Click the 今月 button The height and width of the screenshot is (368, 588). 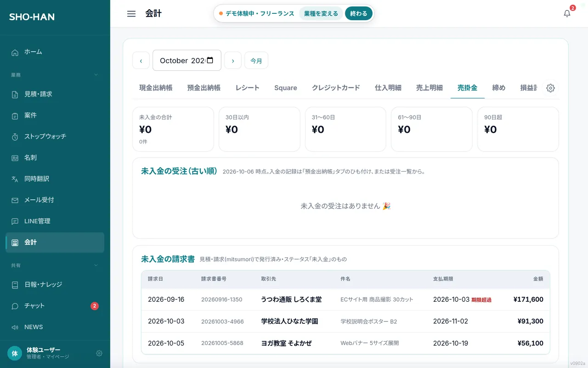256,60
